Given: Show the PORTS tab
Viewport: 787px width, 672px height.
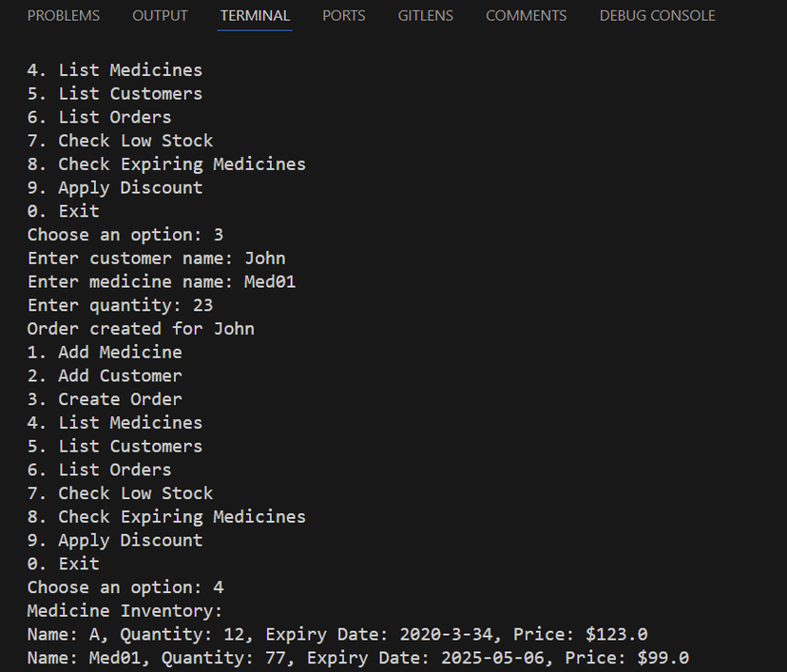Looking at the screenshot, I should point(344,16).
